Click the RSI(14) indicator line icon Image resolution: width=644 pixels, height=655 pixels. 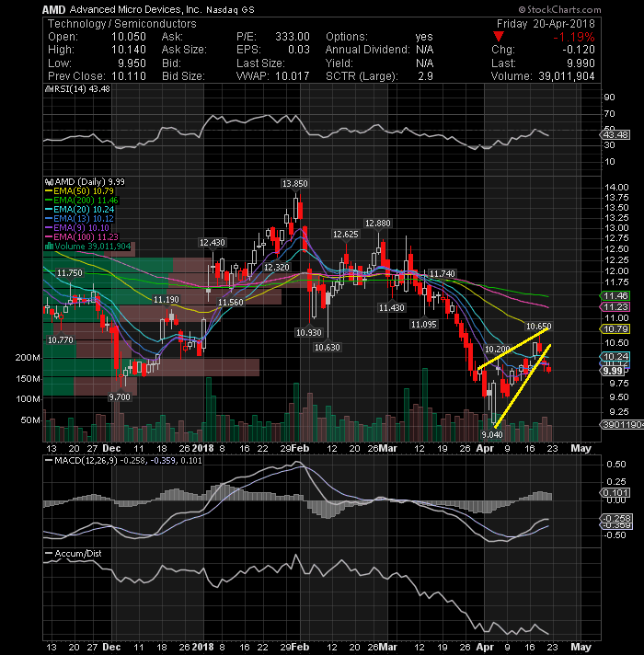coord(48,89)
